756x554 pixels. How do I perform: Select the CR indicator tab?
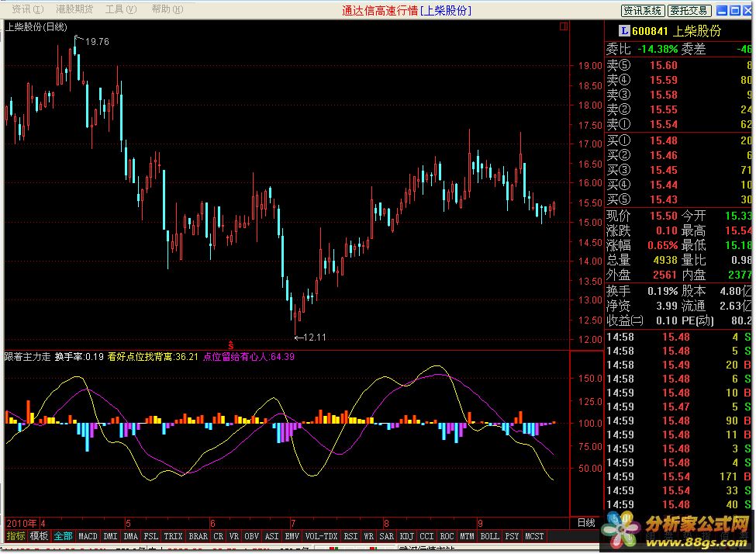pos(219,535)
